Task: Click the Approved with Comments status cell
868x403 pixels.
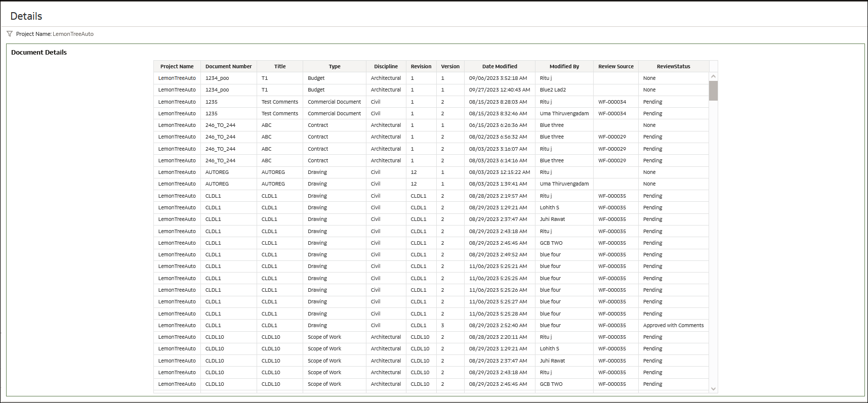Action: point(673,325)
